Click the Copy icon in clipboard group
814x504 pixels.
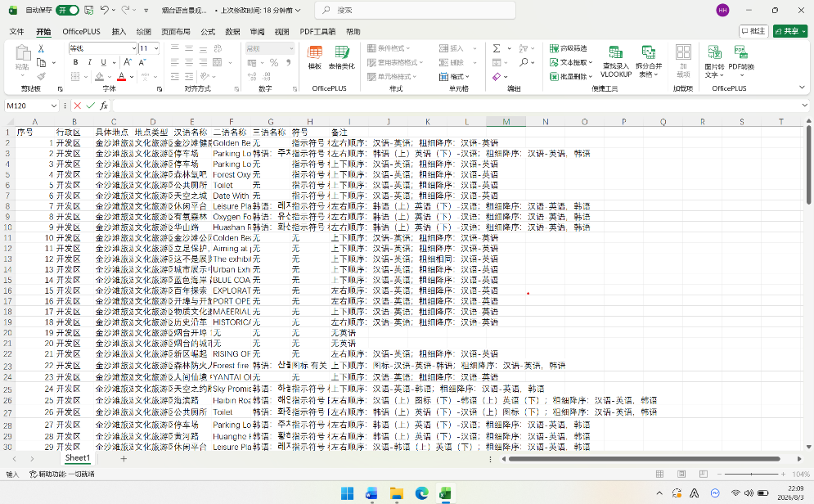[x=42, y=62]
